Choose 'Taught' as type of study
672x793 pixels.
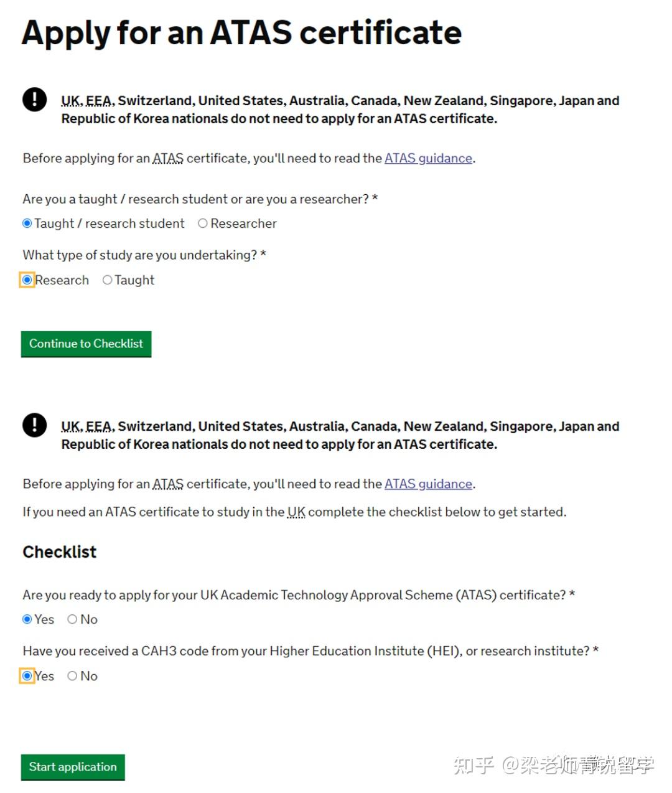[107, 280]
